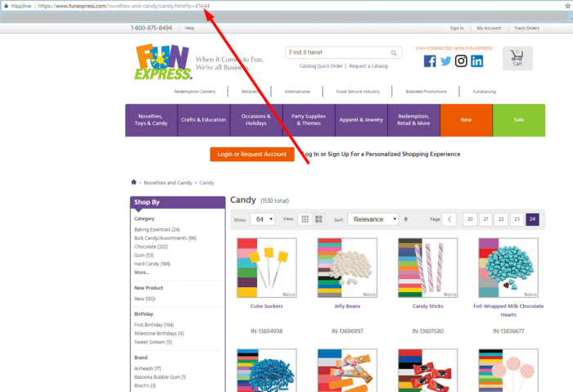
Task: Open the shopping Cart icon
Action: click(x=517, y=58)
